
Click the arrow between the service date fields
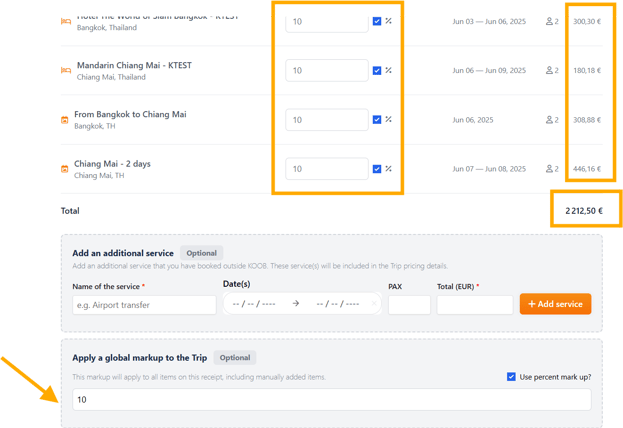pos(295,304)
